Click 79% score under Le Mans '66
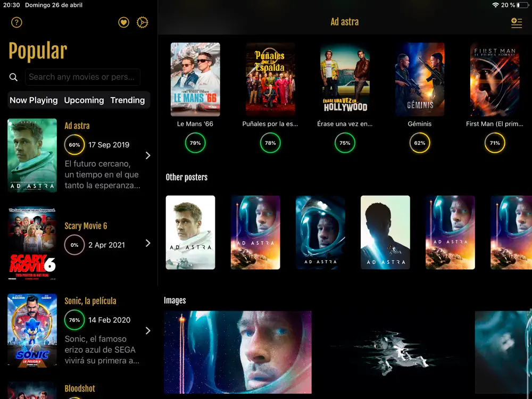Image resolution: width=532 pixels, height=399 pixels. click(195, 143)
